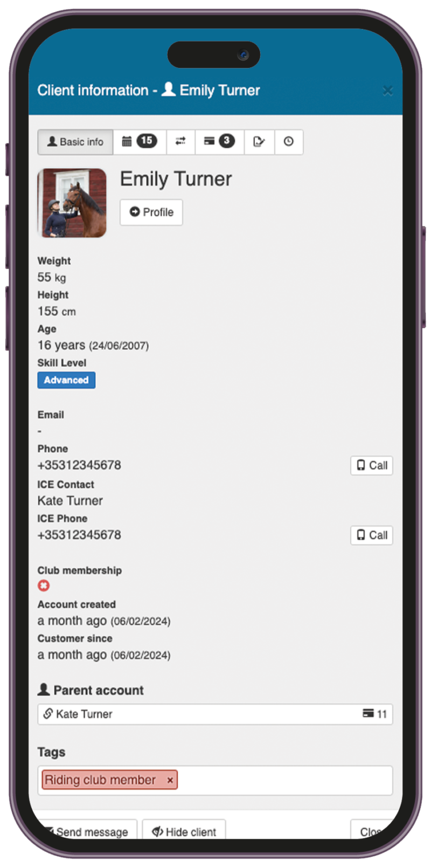The width and height of the screenshot is (431, 868).
Task: Open Emily Turner's Profile
Action: (x=151, y=212)
